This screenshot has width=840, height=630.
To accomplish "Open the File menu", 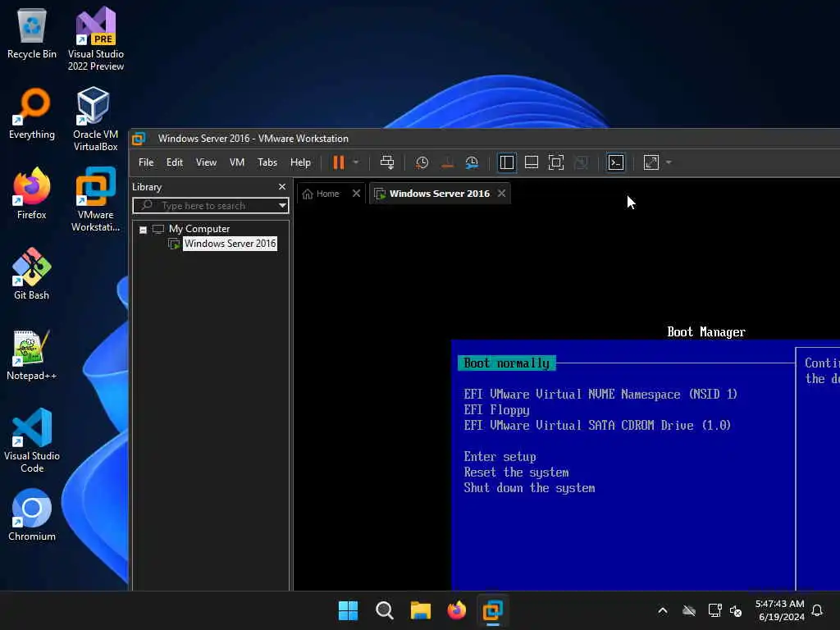I will click(x=146, y=162).
